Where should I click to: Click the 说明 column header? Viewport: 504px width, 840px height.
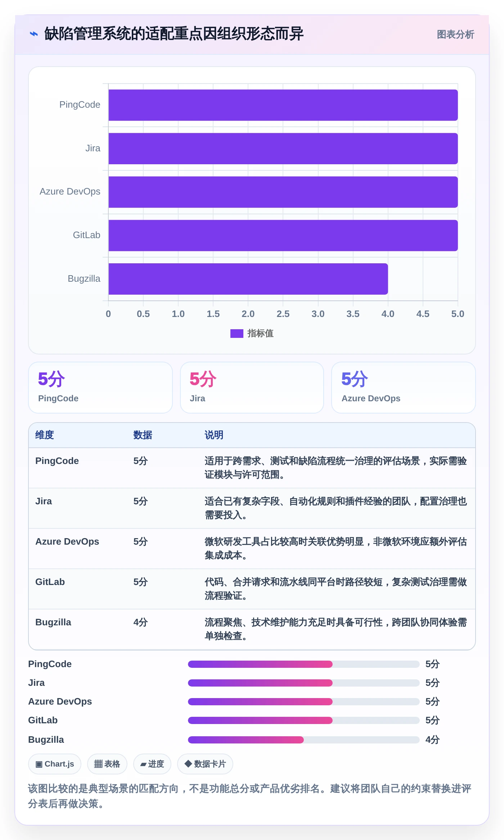click(214, 435)
